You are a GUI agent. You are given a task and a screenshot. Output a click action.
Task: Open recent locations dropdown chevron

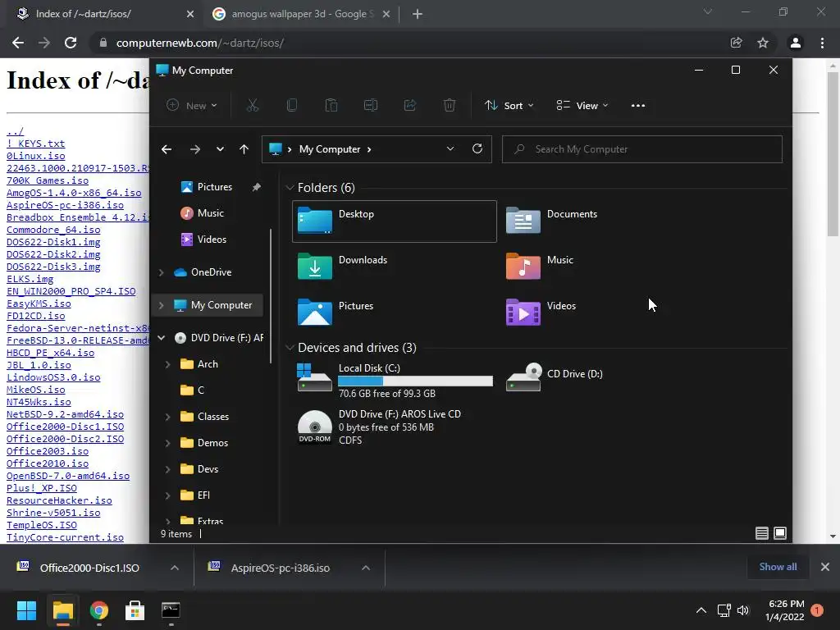(x=220, y=149)
